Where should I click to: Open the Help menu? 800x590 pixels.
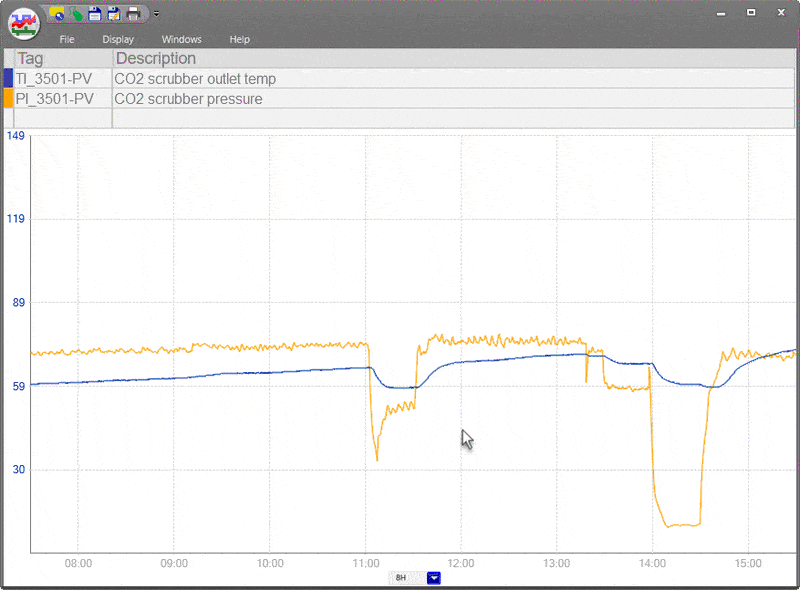[x=239, y=39]
